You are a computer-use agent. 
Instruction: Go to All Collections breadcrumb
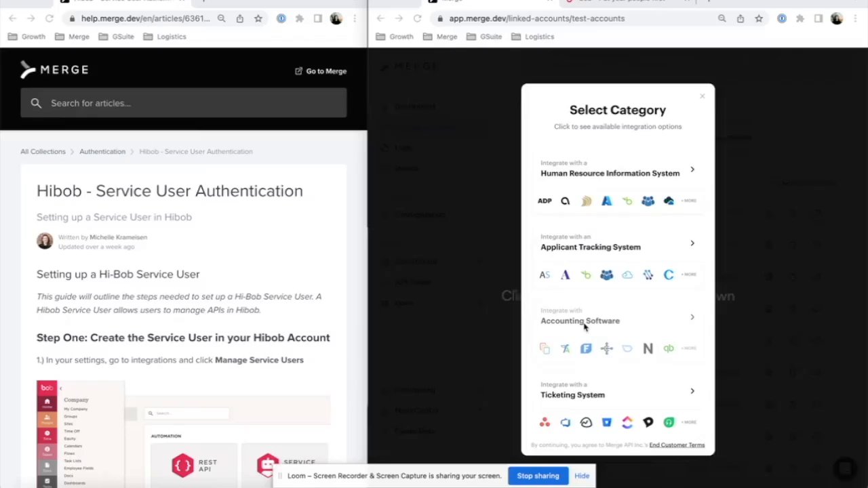tap(43, 151)
